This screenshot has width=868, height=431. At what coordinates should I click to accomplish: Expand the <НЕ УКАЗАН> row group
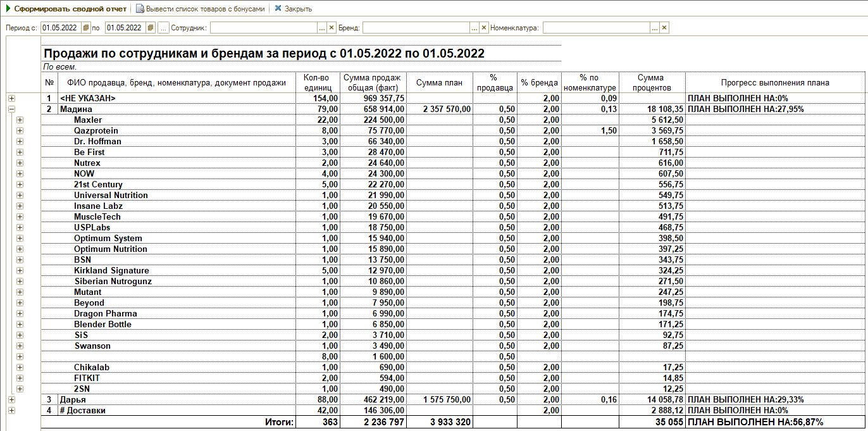tap(11, 99)
